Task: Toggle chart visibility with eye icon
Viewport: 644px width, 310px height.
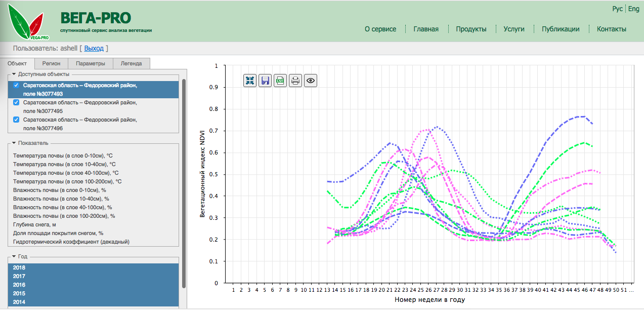Action: coord(311,80)
